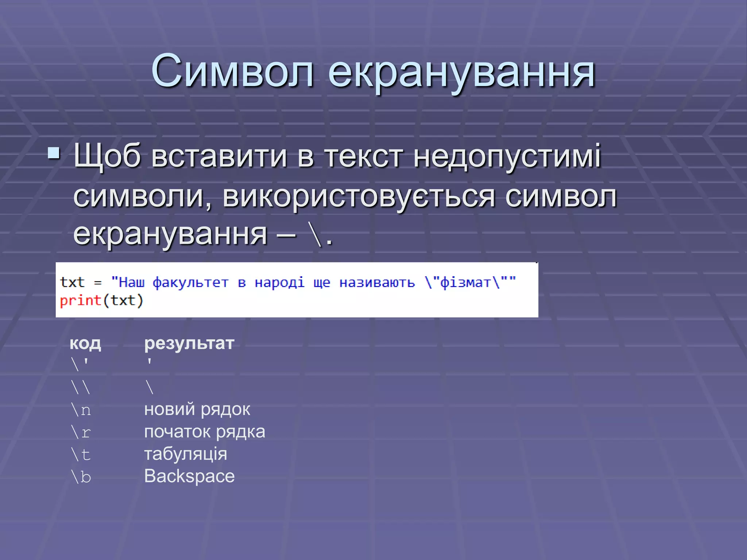Screen dimensions: 747x560
Task: Click the line 'символи, використовується символ'
Action: [x=345, y=197]
